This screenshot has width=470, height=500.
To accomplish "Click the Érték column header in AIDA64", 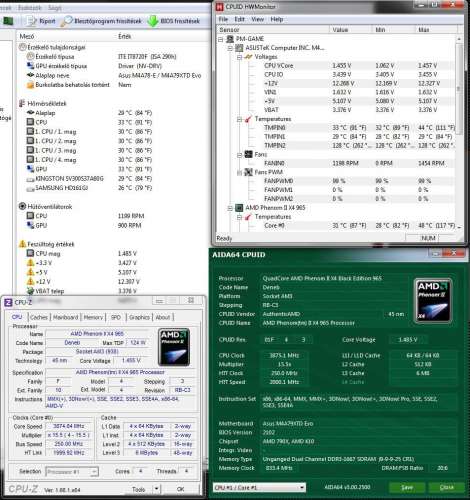I will [x=125, y=36].
